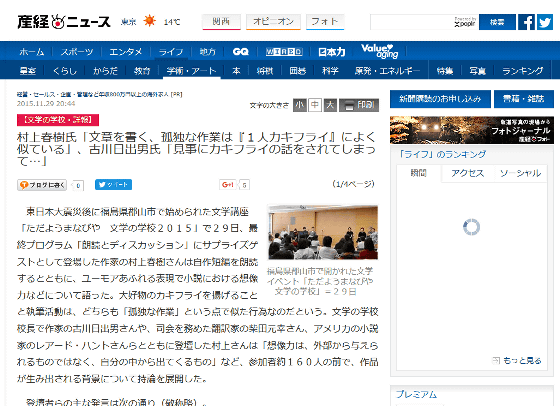Open the PR link above the date
Screen dimensions: 560x406
point(99,95)
